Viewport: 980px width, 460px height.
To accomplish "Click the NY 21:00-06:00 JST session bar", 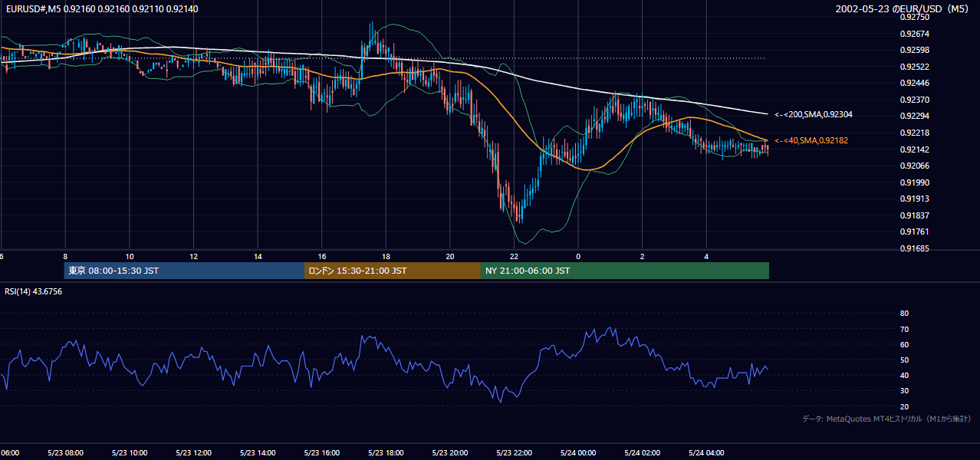I will 625,271.
